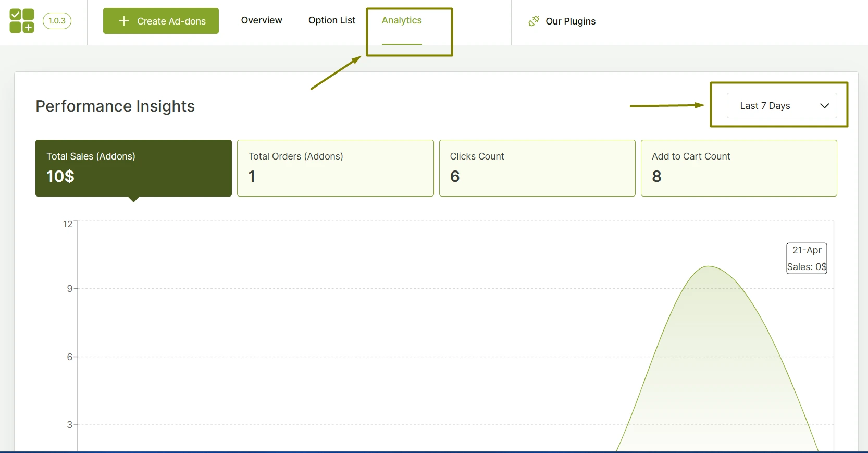This screenshot has height=453, width=868.
Task: Click the peak of the sales chart curve
Action: pos(709,266)
